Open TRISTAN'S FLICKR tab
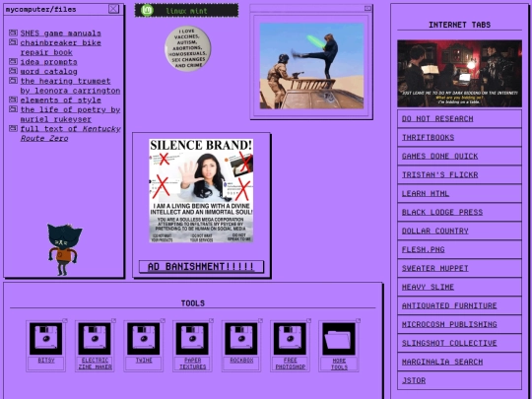 click(x=459, y=174)
